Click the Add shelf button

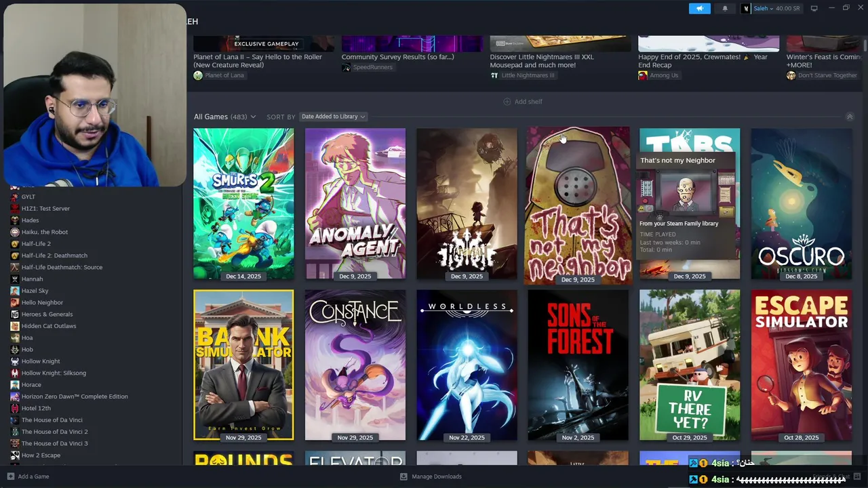tap(522, 102)
